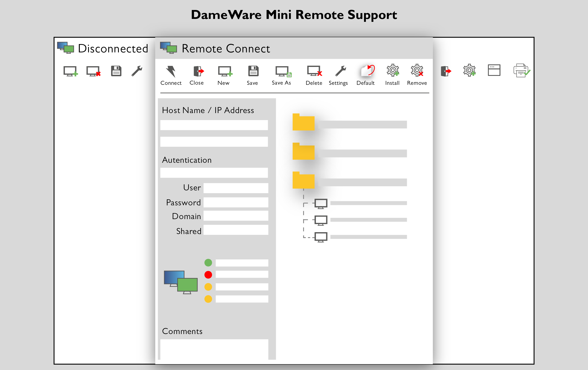Image resolution: width=588 pixels, height=370 pixels.
Task: Click the third folder's name bar
Action: (x=363, y=183)
